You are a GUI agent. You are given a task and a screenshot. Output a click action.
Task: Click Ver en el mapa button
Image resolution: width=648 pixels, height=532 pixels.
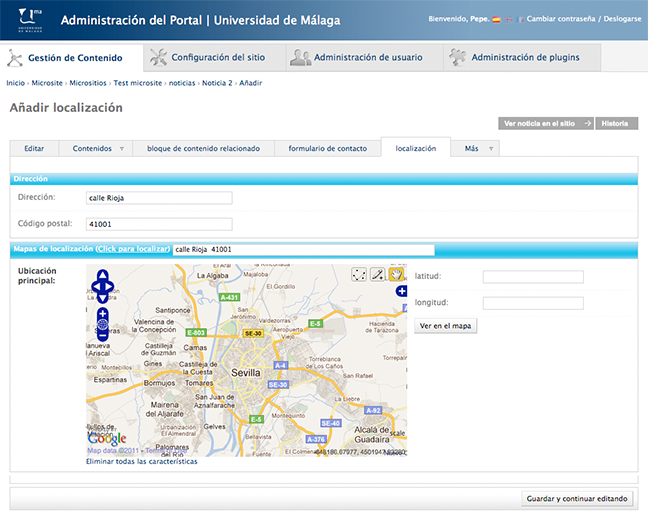point(446,326)
